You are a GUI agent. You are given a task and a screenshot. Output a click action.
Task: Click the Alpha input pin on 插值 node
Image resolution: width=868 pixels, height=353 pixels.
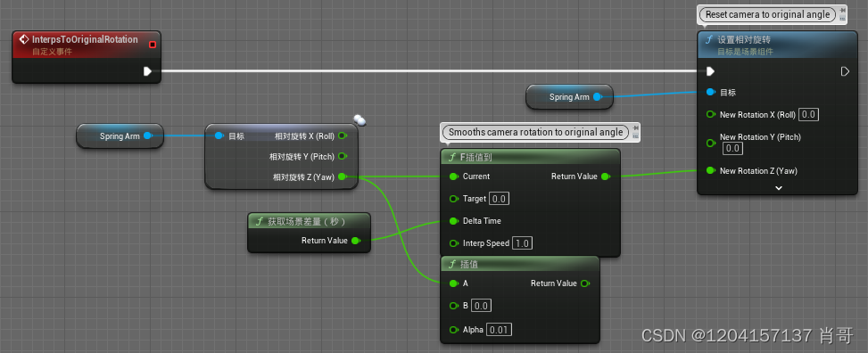tap(453, 330)
